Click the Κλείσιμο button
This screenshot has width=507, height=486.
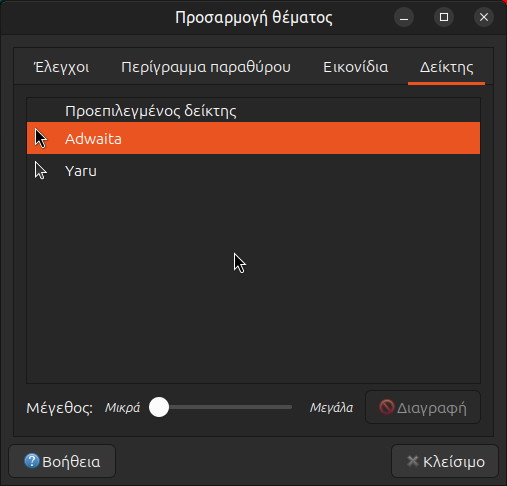[x=445, y=461]
